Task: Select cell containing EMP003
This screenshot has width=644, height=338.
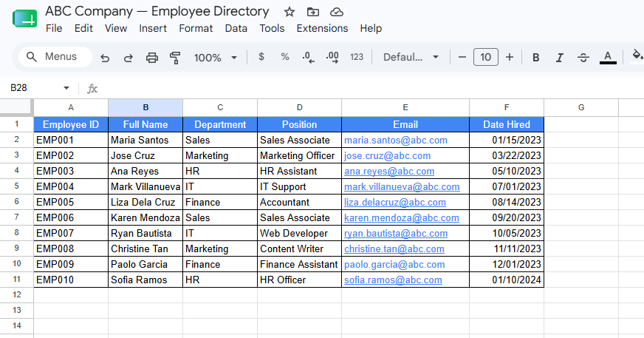Action: point(71,171)
